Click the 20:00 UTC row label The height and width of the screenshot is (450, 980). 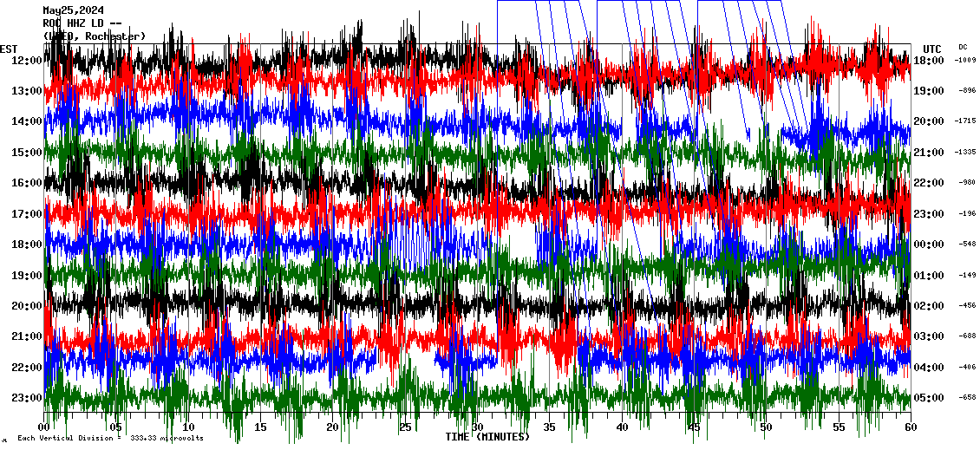930,122
